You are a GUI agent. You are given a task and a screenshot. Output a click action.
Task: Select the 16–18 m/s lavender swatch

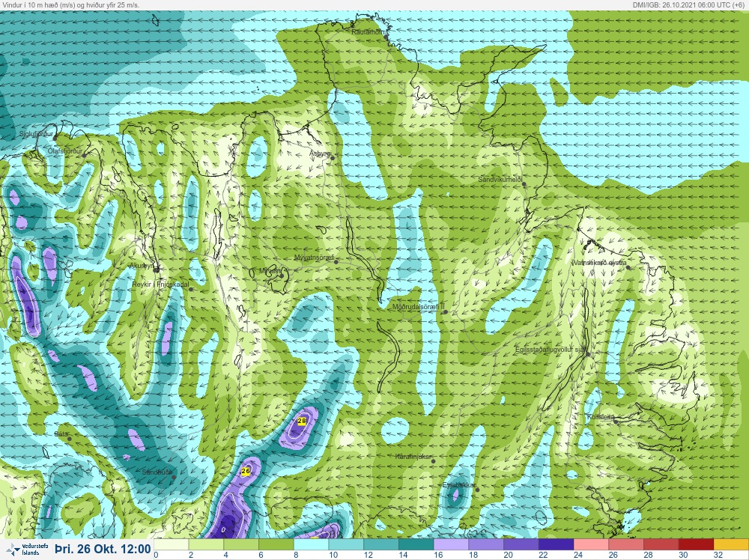point(451,545)
